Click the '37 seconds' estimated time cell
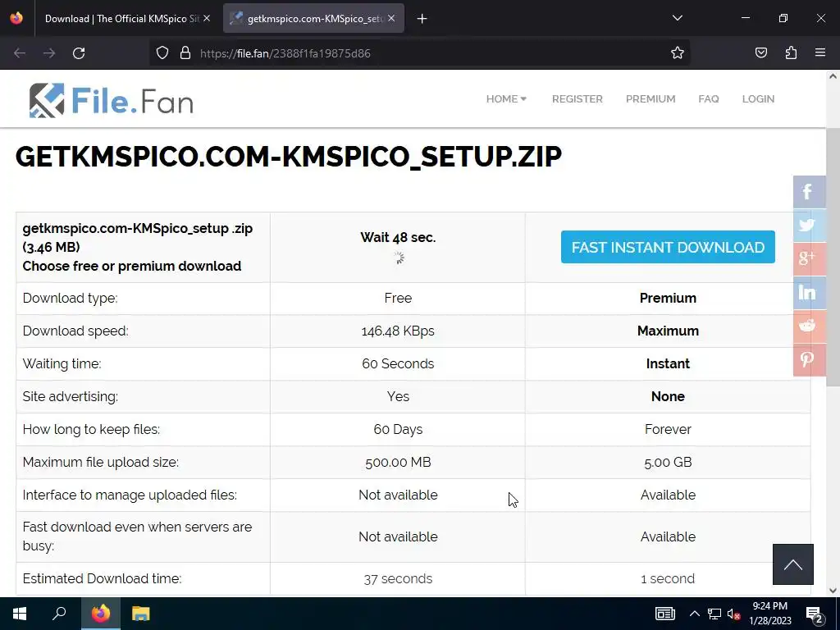Image resolution: width=840 pixels, height=630 pixels. 398,579
